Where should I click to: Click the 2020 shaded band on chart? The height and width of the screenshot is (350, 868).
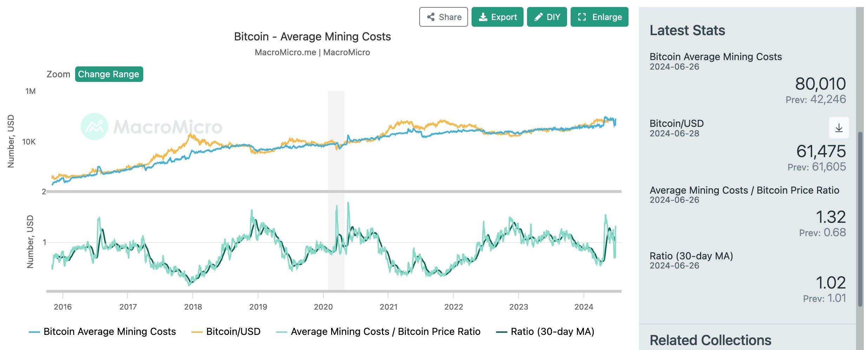(x=336, y=190)
